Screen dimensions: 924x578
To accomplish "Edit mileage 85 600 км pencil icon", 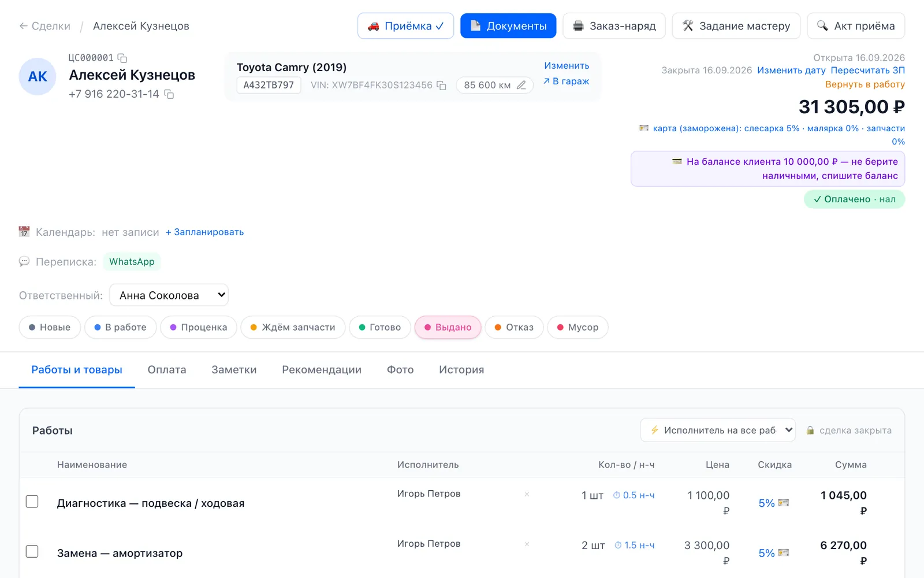I will click(x=521, y=86).
